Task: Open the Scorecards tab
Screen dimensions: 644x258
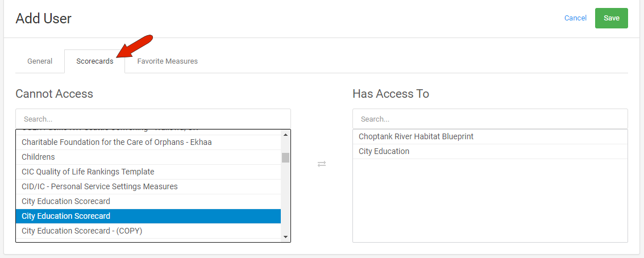Action: pyautogui.click(x=95, y=61)
